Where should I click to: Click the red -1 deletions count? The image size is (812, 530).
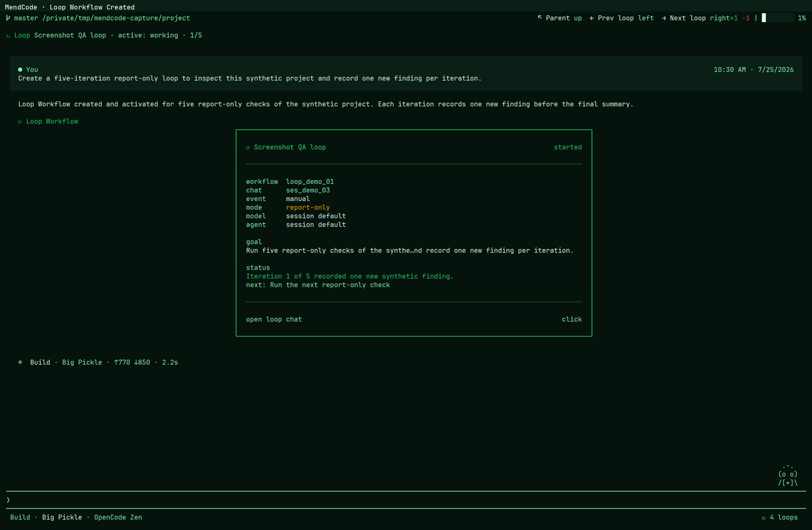tap(746, 18)
